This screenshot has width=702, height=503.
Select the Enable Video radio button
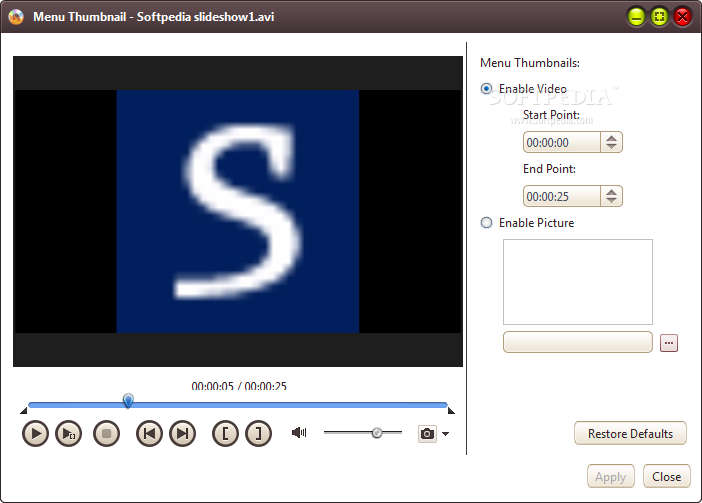(486, 89)
